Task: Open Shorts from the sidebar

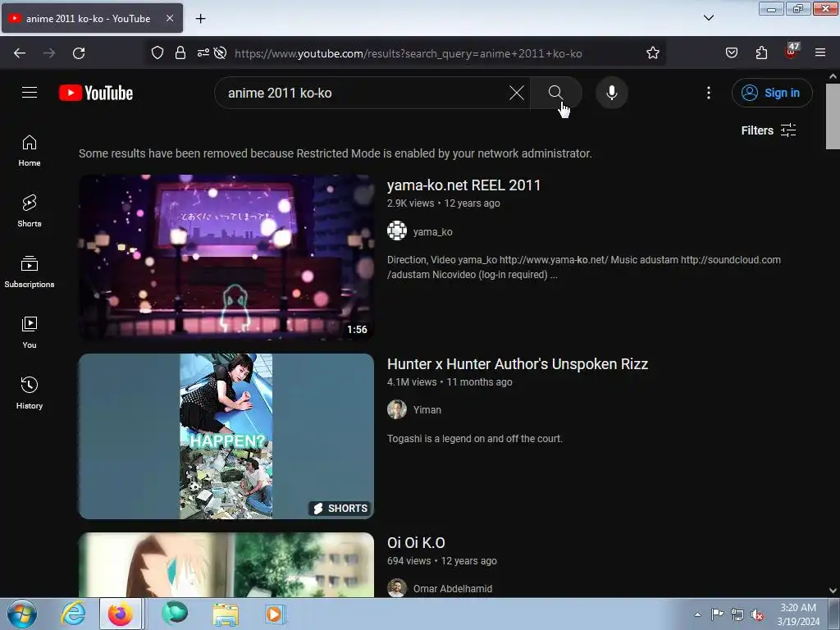Action: coord(30,212)
